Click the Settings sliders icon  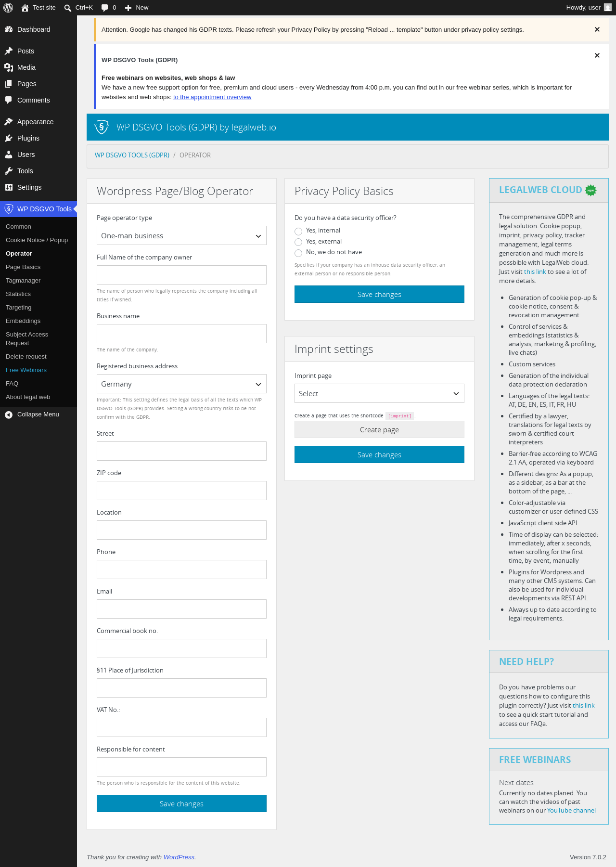pos(9,187)
